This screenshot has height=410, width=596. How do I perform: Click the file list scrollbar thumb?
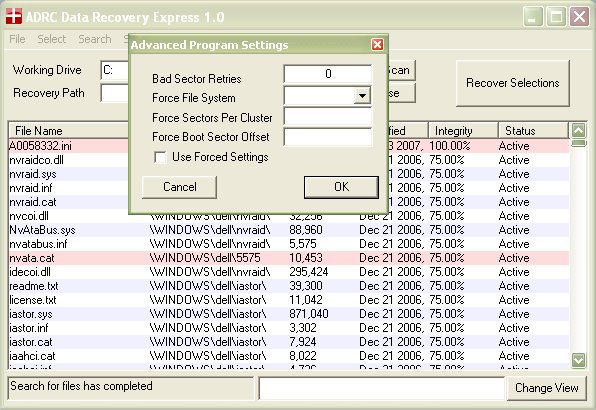click(579, 143)
